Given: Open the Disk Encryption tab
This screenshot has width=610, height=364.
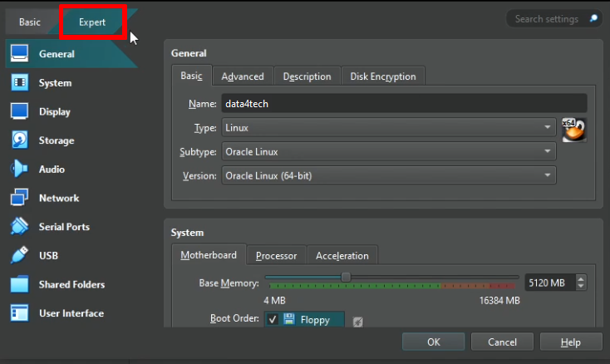Looking at the screenshot, I should (x=383, y=76).
